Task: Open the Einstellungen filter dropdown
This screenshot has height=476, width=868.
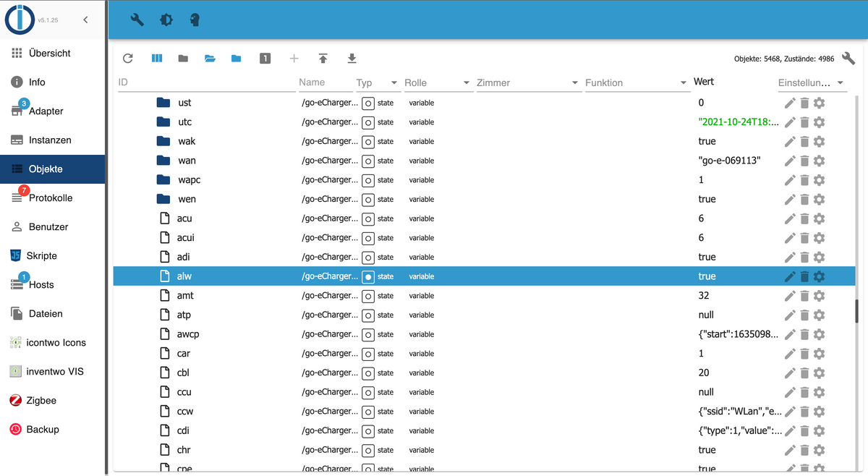Action: [841, 83]
